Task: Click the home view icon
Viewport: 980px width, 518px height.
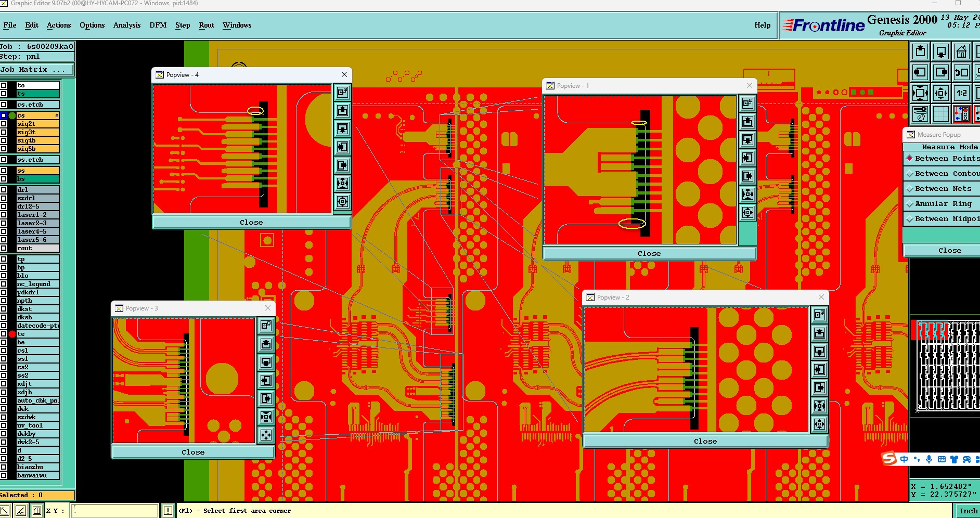Action: tap(962, 51)
